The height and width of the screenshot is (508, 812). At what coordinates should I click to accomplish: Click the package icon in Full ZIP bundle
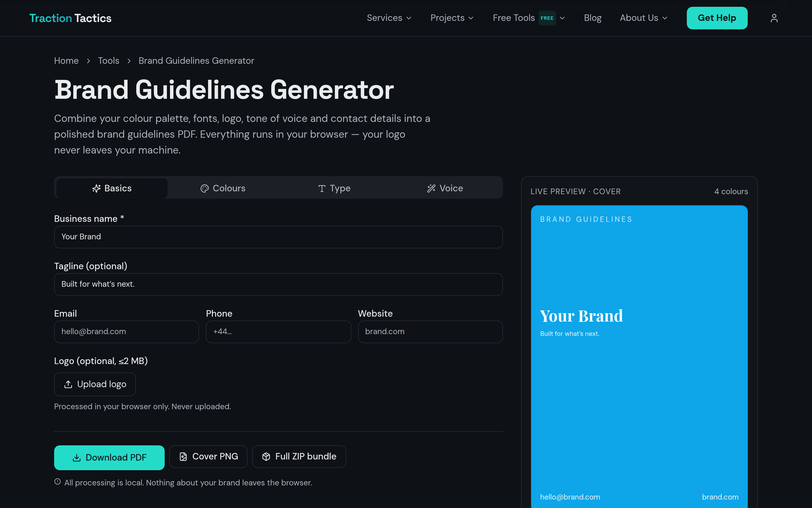(266, 457)
